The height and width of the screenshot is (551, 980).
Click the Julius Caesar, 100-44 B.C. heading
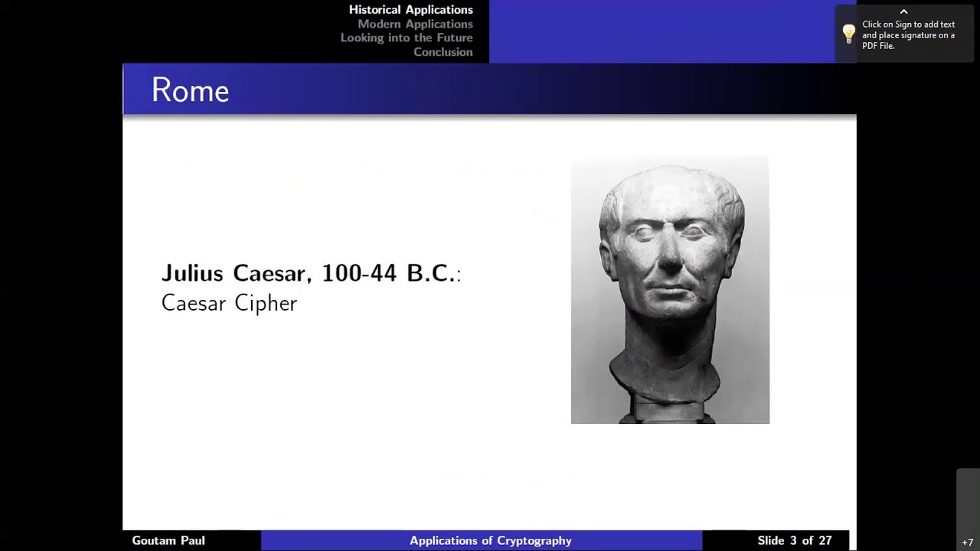310,273
